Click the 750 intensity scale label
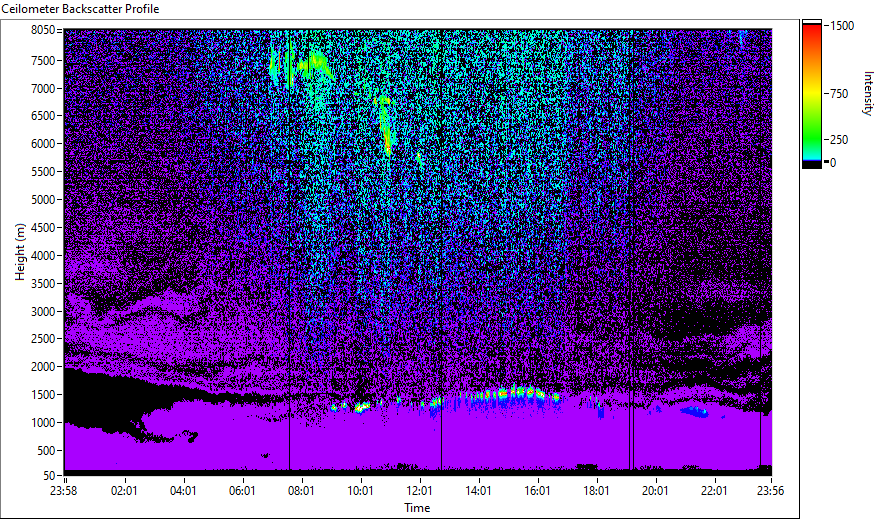The height and width of the screenshot is (519, 878). 839,94
